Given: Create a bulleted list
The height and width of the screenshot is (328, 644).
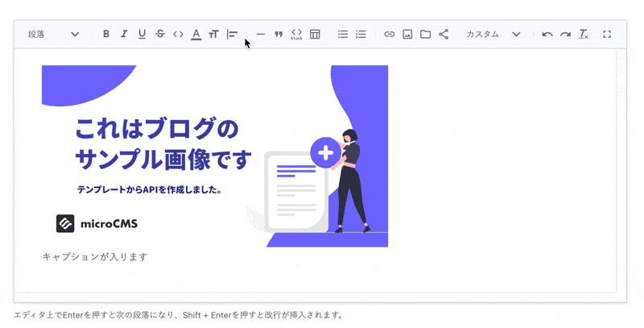Looking at the screenshot, I should 343,35.
